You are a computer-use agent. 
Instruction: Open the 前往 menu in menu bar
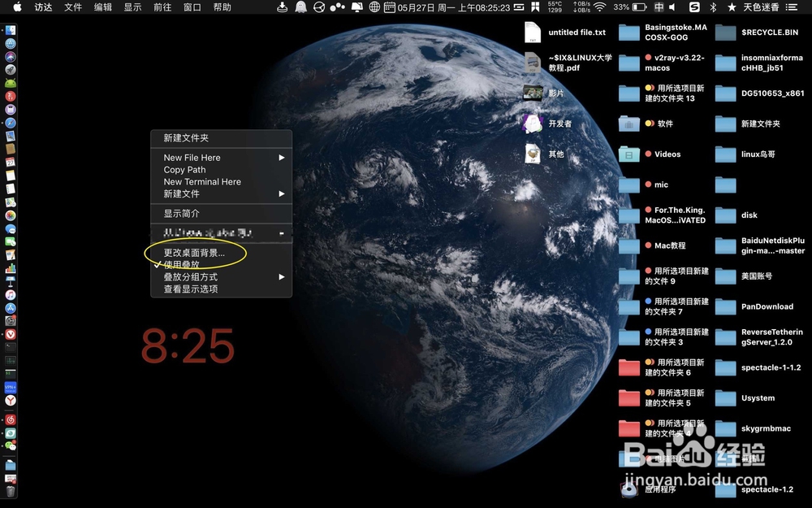pos(162,7)
